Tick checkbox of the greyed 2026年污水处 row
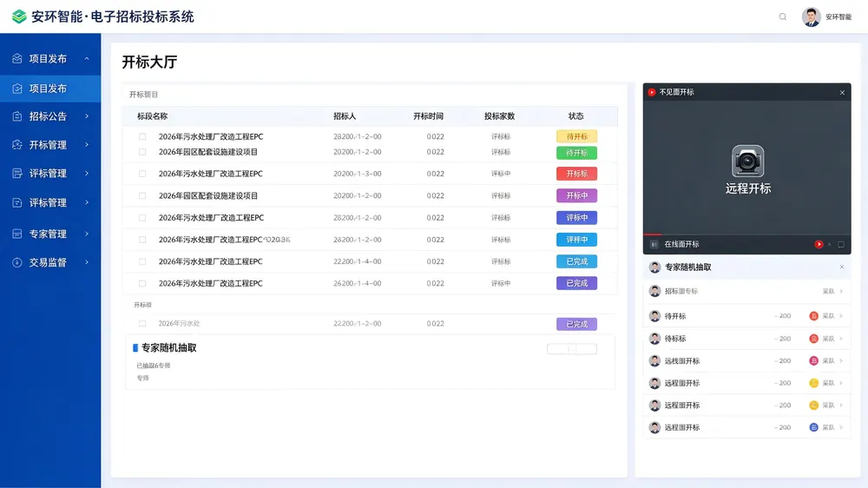 [142, 324]
